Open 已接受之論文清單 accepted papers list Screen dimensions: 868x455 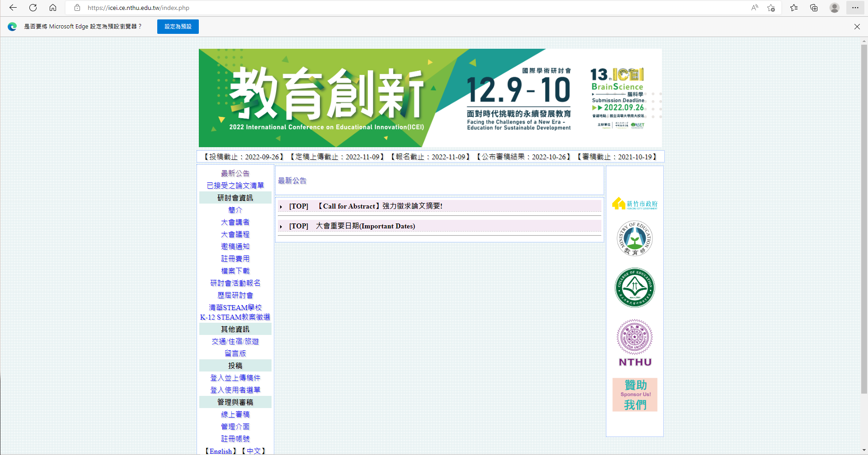pos(235,186)
